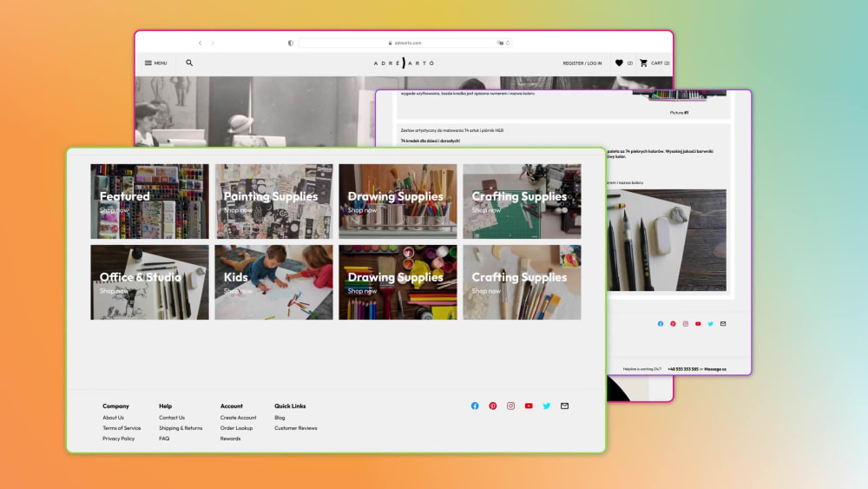This screenshot has height=489, width=868.
Task: Click the ADRE ARTO logo
Action: [404, 63]
